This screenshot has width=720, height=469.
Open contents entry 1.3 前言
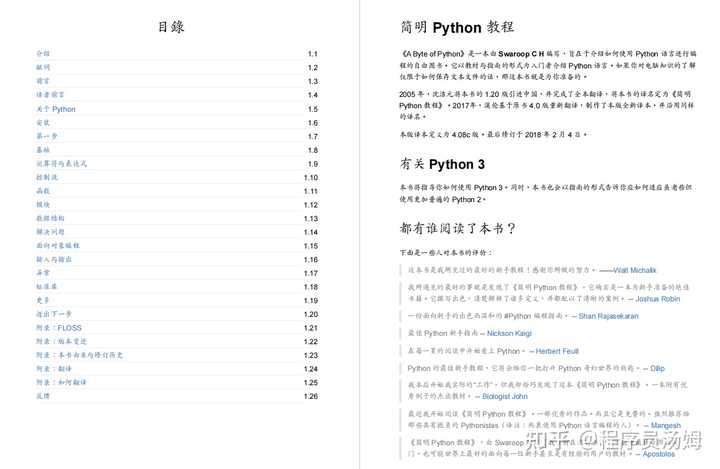coord(43,81)
